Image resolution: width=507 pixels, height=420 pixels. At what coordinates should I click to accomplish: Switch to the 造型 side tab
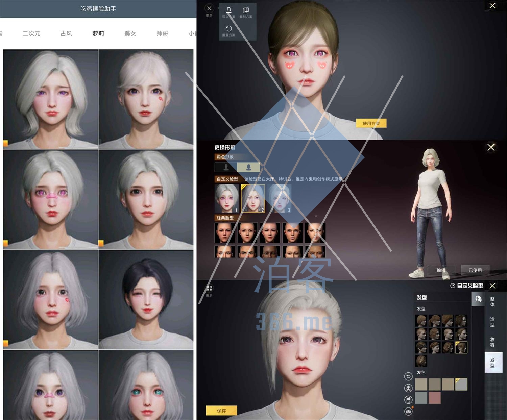[492, 322]
